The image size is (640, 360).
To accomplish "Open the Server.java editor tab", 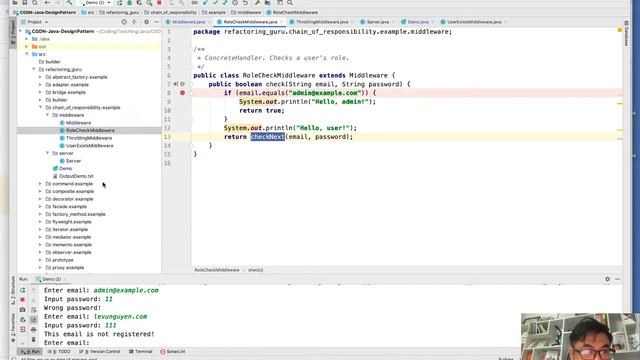I will (x=377, y=22).
